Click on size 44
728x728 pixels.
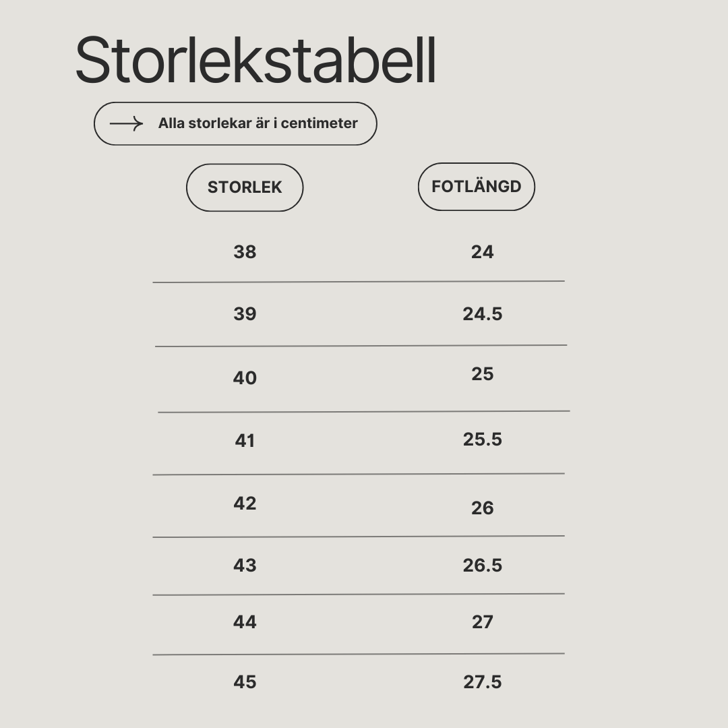tap(245, 622)
